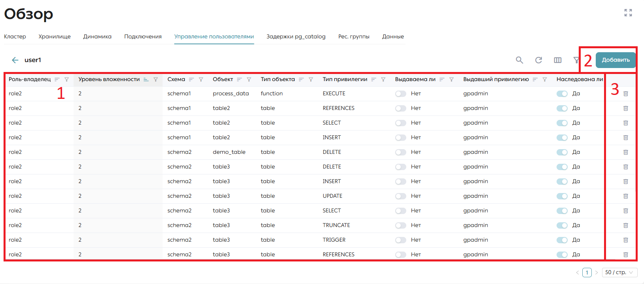Click the next page arrow
Viewport: 644px width, 284px height.
pos(597,273)
